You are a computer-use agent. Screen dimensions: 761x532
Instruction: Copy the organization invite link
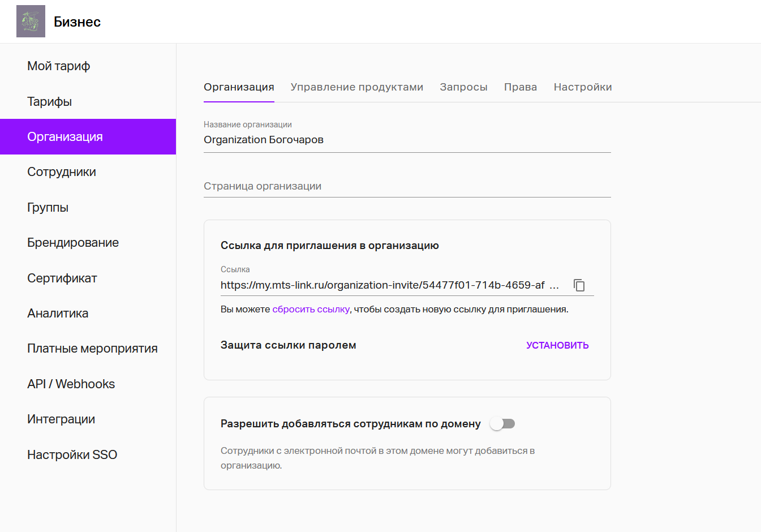point(579,285)
